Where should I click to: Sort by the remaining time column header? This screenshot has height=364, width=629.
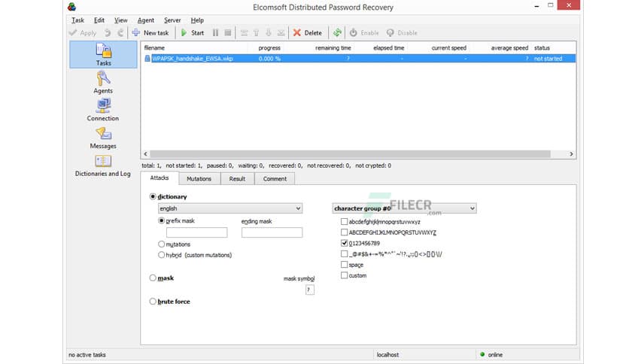pyautogui.click(x=333, y=47)
